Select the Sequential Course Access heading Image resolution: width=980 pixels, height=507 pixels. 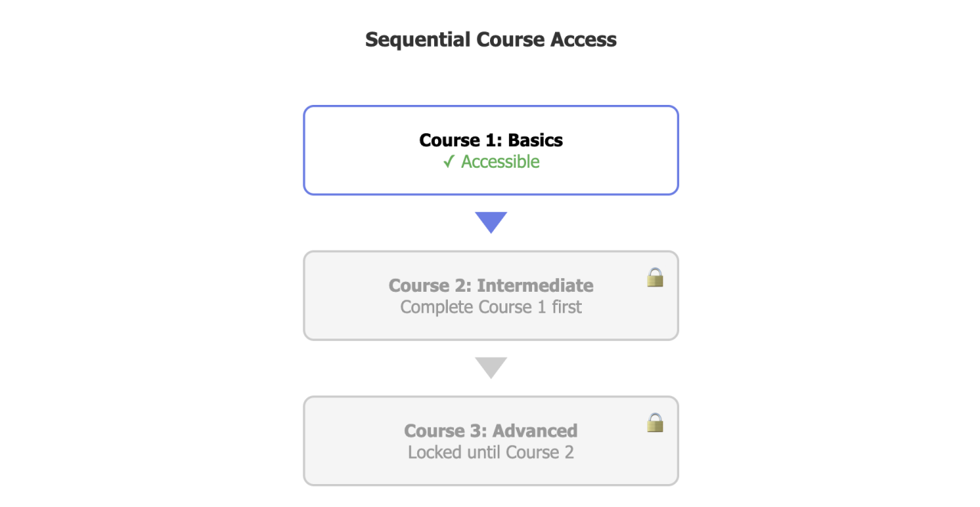click(x=491, y=39)
